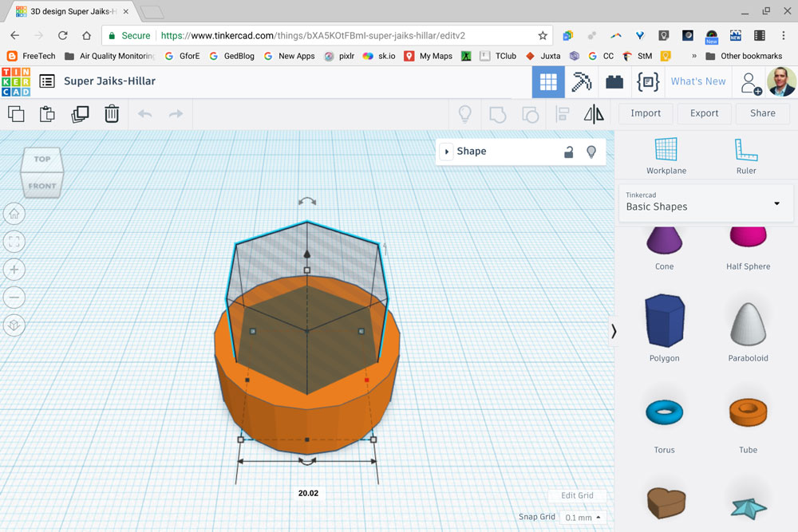Open the What's New menu

[698, 81]
